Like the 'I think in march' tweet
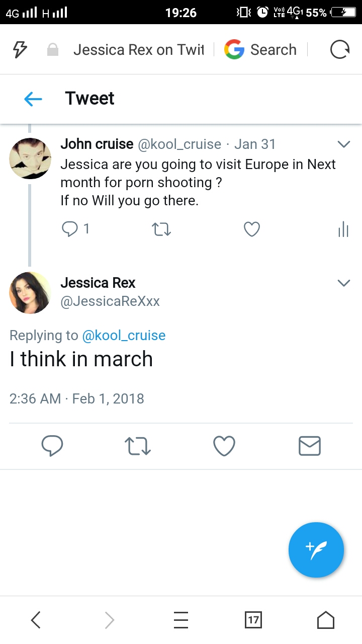 (x=224, y=446)
